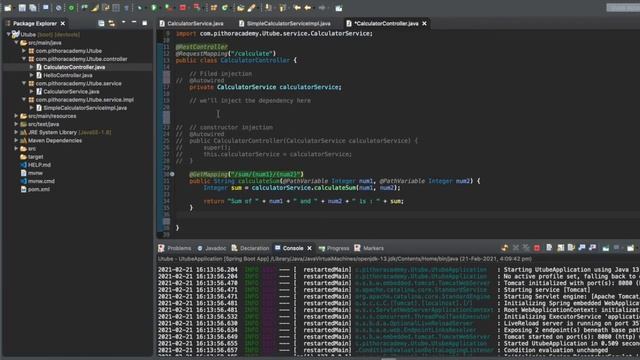Click the green Run play button
The image size is (640, 360).
click(x=154, y=8)
